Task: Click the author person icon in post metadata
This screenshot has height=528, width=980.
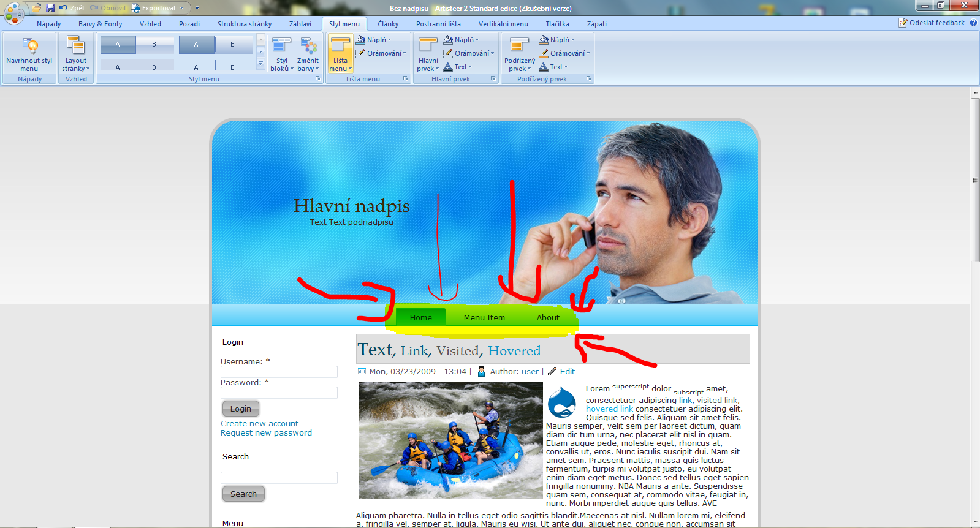Action: 481,371
